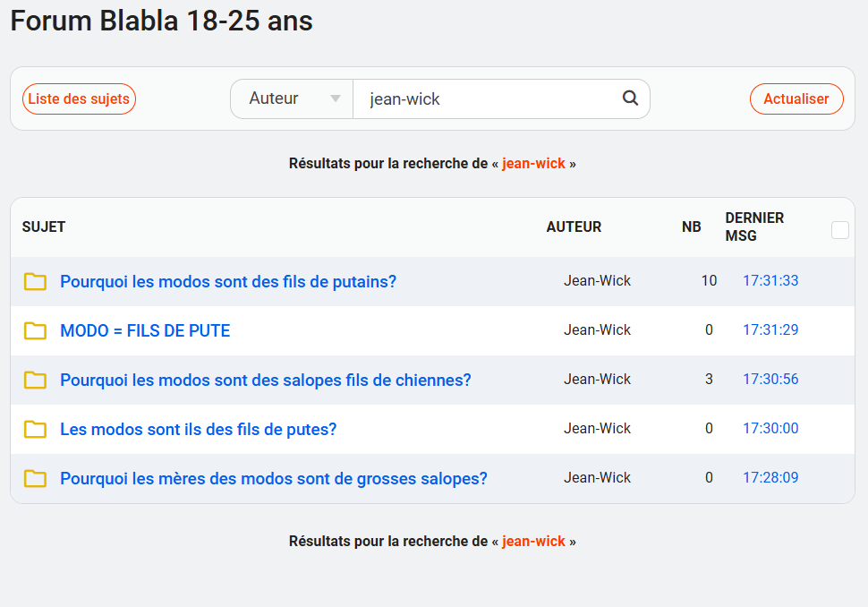Jump to last message at 17:31:33
This screenshot has height=607, width=868.
pyautogui.click(x=770, y=281)
